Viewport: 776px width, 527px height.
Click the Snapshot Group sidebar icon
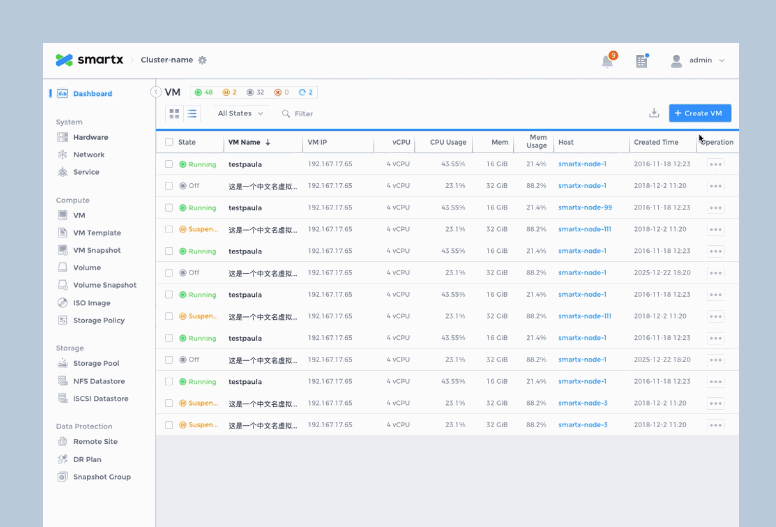[x=62, y=477]
